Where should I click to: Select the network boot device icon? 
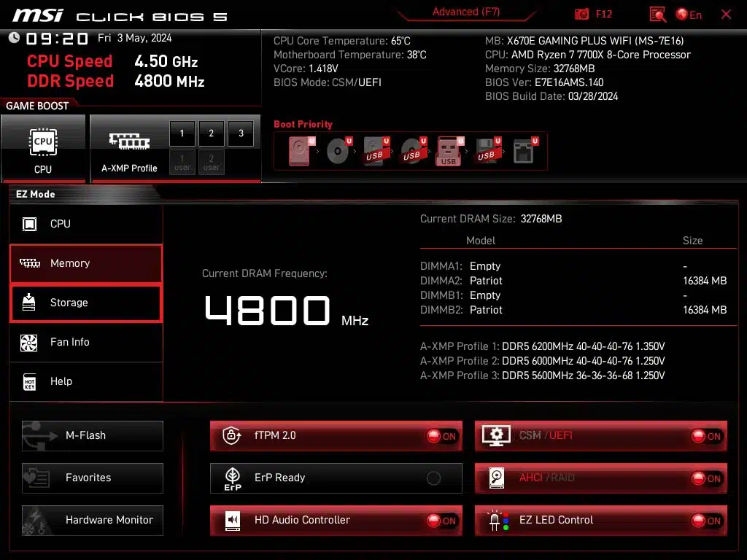coord(524,151)
